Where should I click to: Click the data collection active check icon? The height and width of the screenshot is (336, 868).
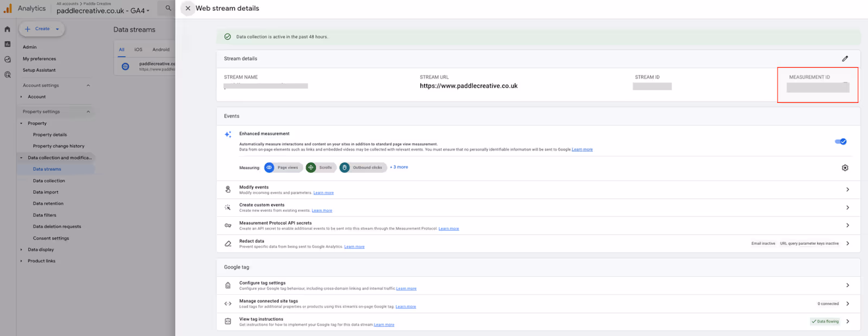pos(227,37)
